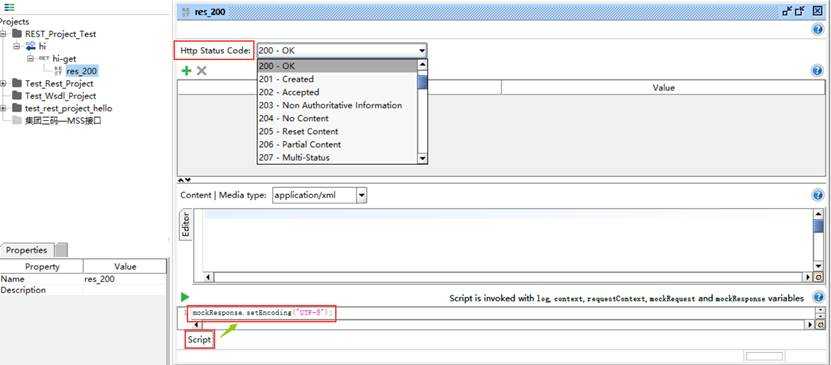This screenshot has width=831, height=365.
Task: Click the content editor scroll right arrow
Action: click(808, 277)
